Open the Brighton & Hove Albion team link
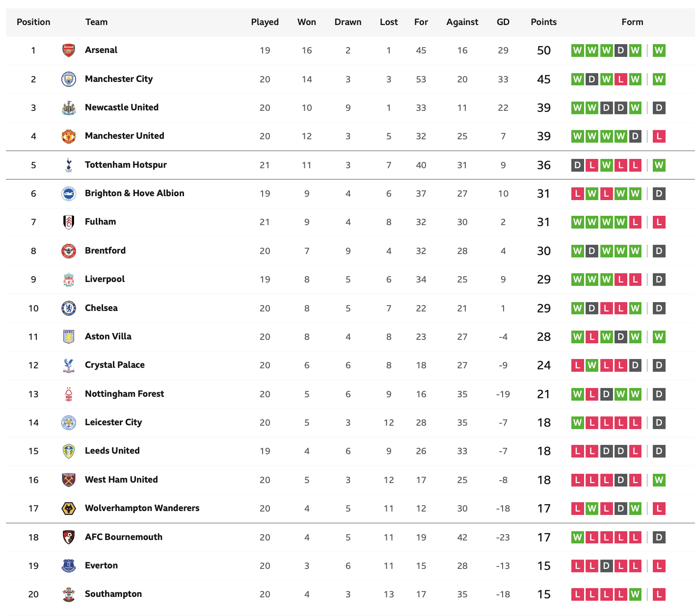Screen dimensions: 696x616 click(134, 193)
